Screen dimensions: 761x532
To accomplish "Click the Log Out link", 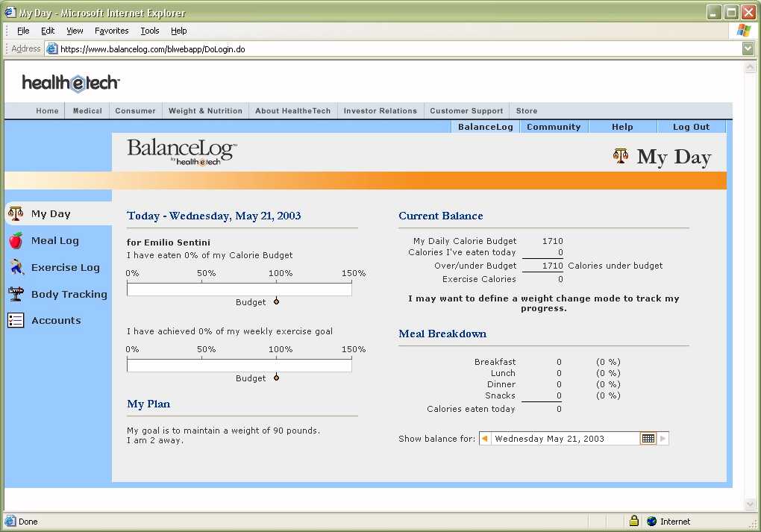I will (691, 127).
